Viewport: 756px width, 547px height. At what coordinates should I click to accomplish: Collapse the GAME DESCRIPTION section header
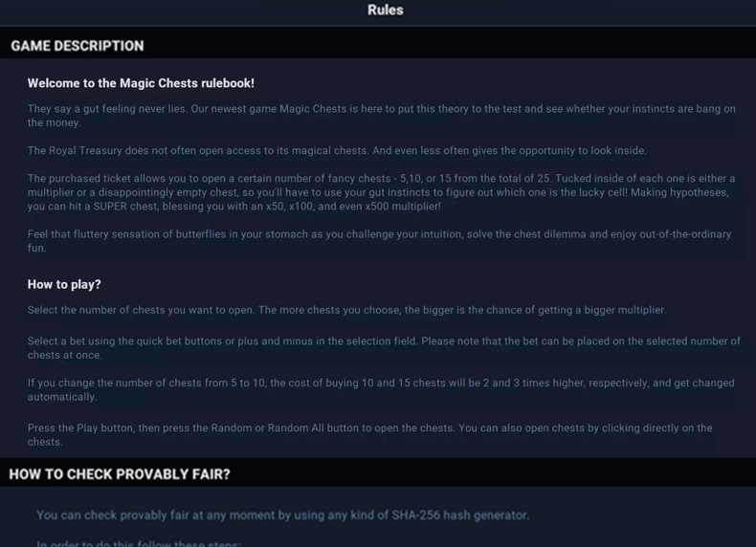click(378, 45)
